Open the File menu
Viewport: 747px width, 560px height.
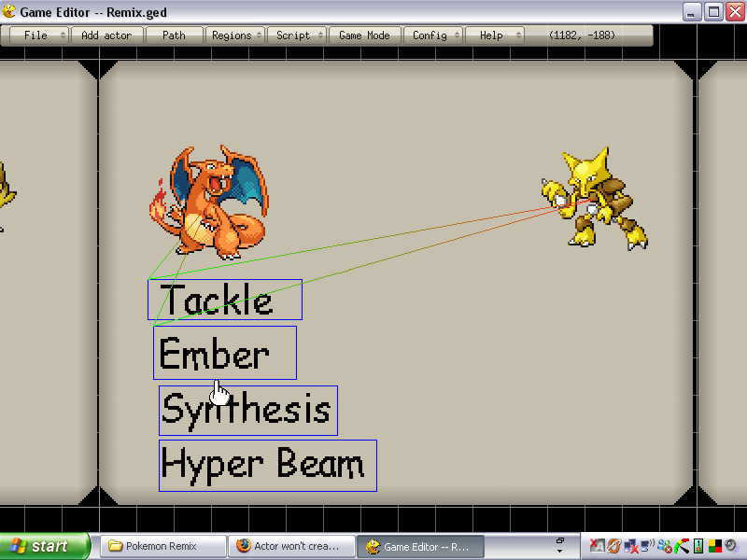tap(39, 35)
